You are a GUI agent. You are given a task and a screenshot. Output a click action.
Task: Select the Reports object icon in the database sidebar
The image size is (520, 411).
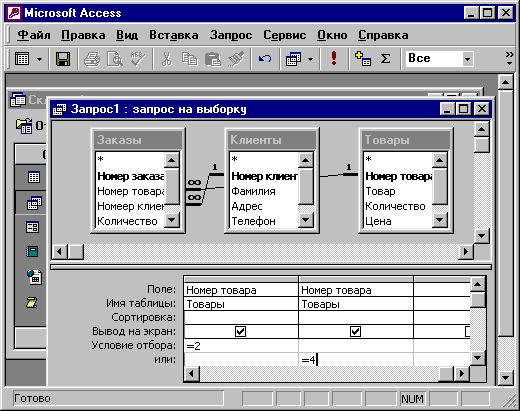(x=32, y=251)
